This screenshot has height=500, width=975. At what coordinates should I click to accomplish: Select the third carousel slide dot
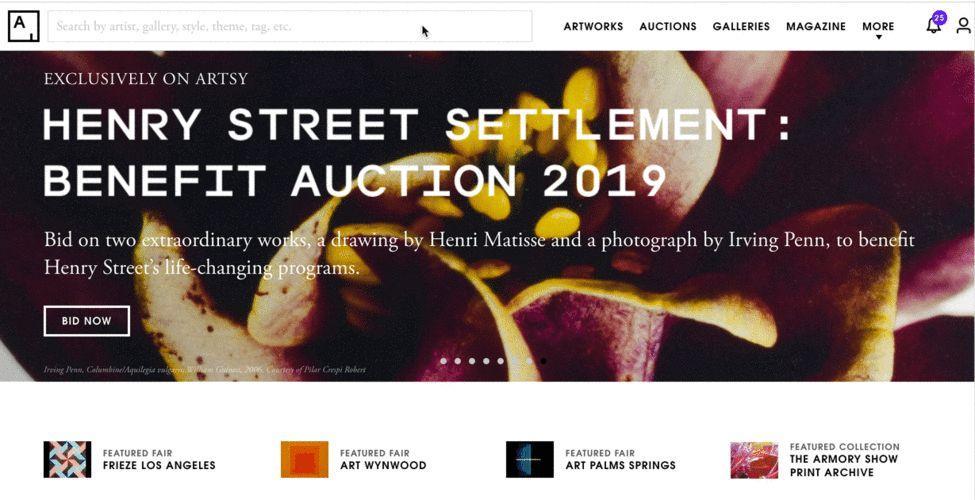tap(472, 361)
